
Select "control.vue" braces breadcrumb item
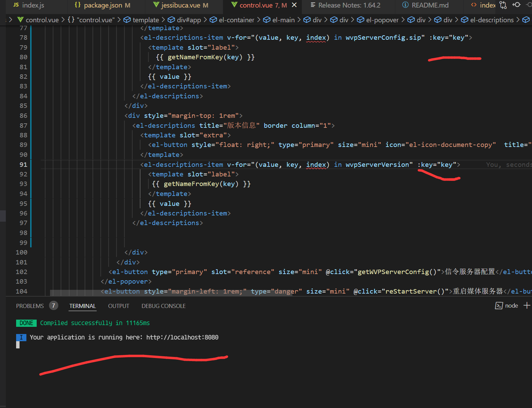tap(91, 20)
